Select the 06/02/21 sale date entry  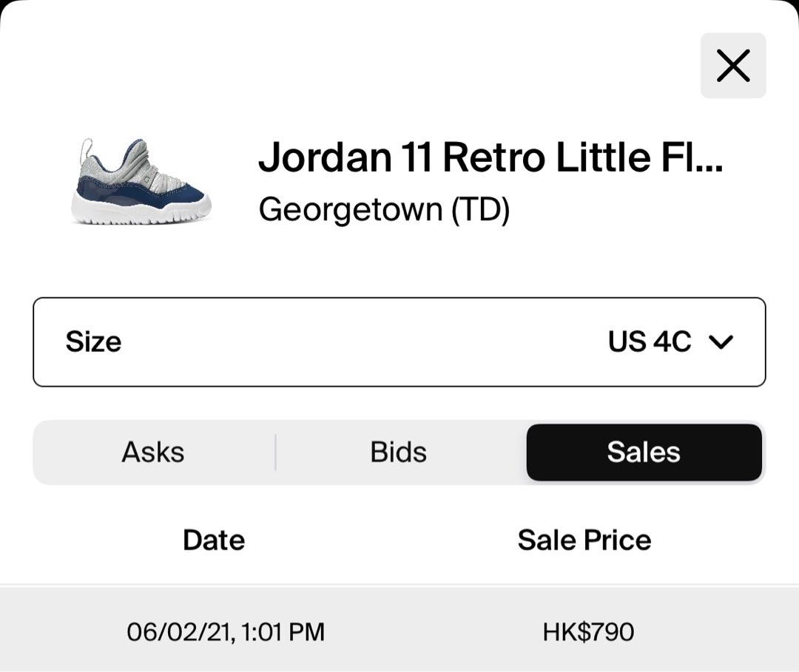[x=226, y=632]
